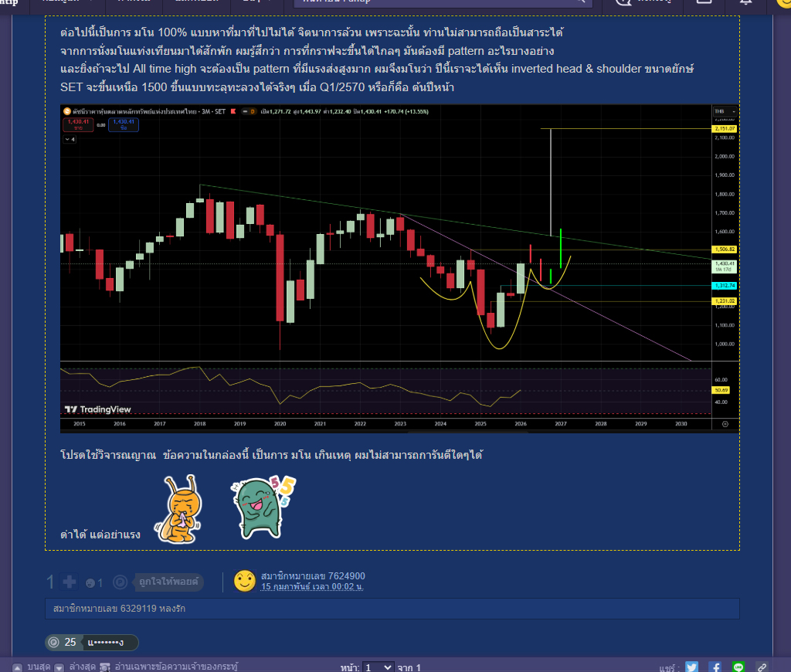Click the อ่านเฉพาะข้อความเจ้าของกระทู้ link

click(x=176, y=667)
